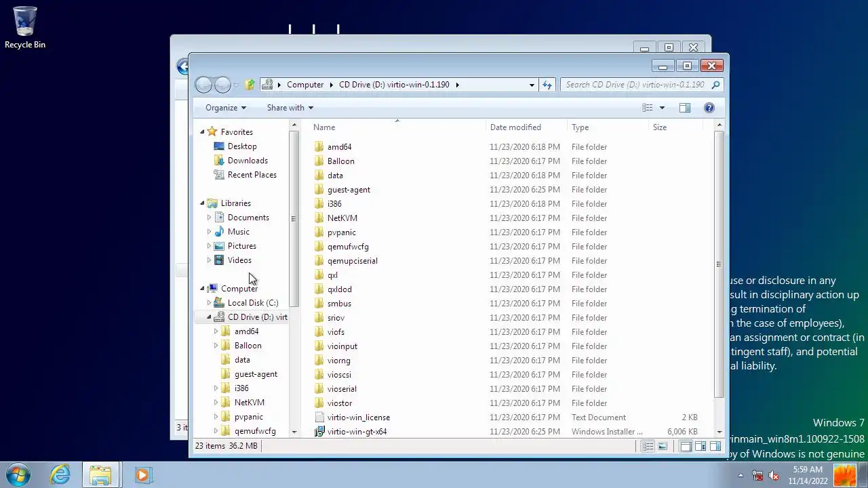Click the Forward navigation arrow button
This screenshot has height=488, width=868.
click(x=222, y=85)
